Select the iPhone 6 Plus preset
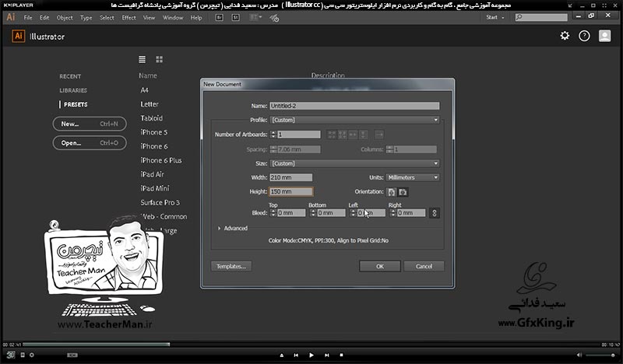The height and width of the screenshot is (364, 623). coord(161,160)
